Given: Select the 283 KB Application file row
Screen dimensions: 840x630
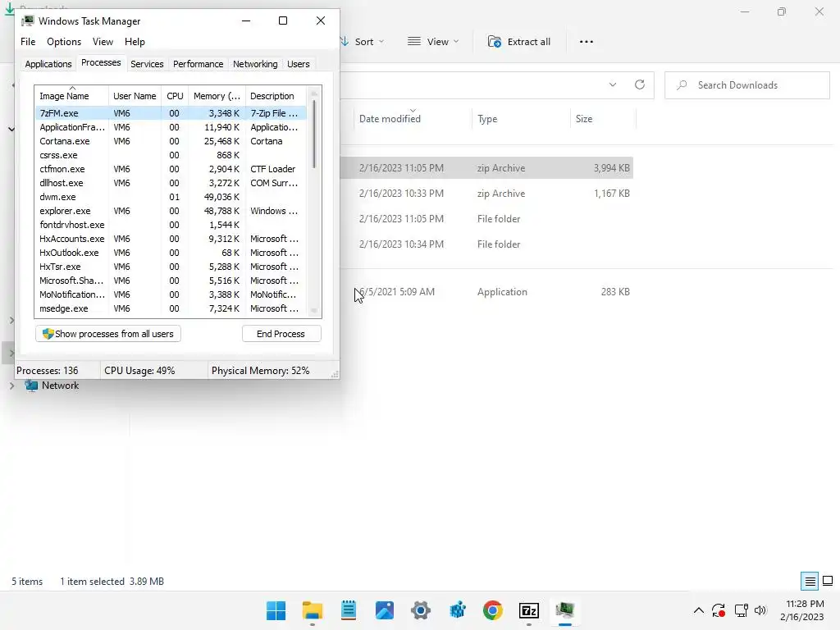Looking at the screenshot, I should [x=486, y=292].
